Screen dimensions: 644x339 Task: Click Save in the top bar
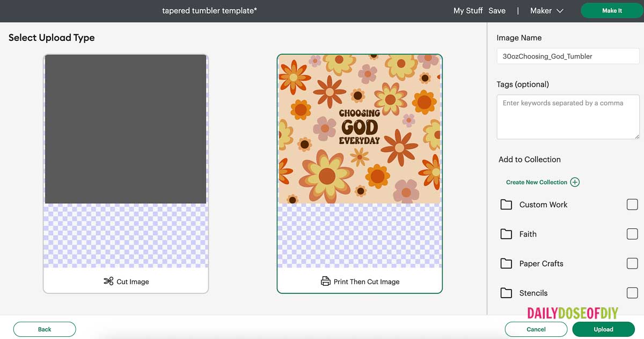497,11
